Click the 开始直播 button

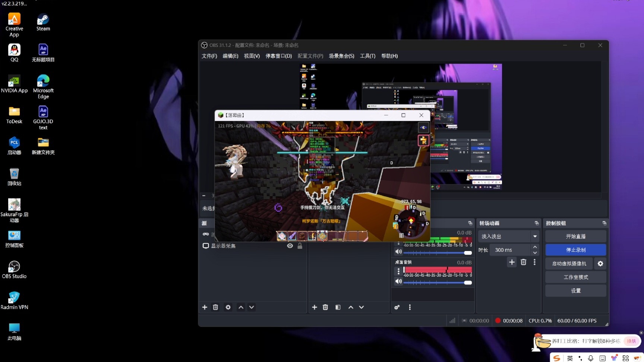575,236
